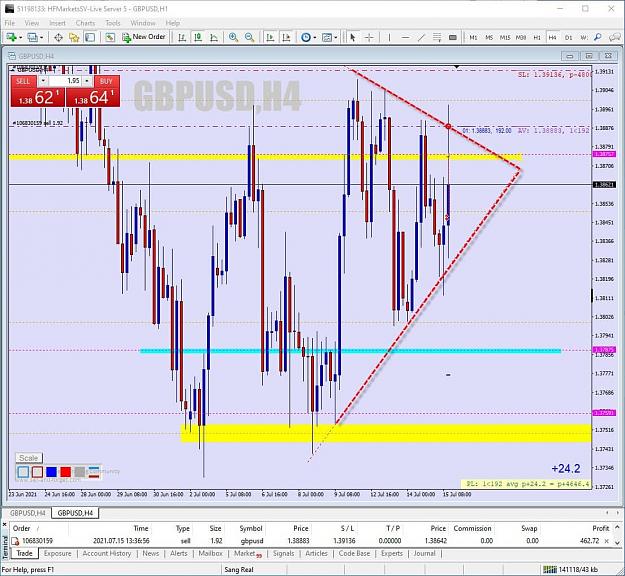Screen dimensions: 625x576
Task: Zoom in on the chart
Action: (x=233, y=37)
